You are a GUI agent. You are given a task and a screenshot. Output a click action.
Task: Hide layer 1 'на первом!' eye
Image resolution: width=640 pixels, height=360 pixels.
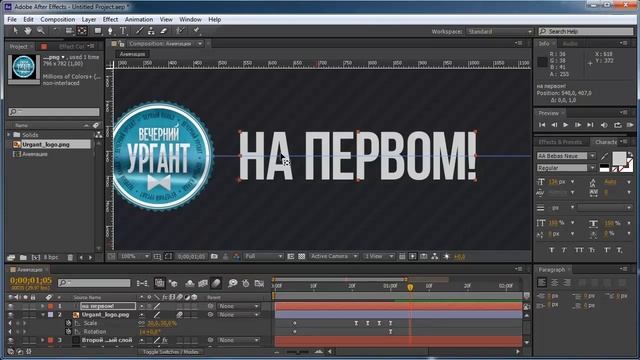(x=11, y=306)
